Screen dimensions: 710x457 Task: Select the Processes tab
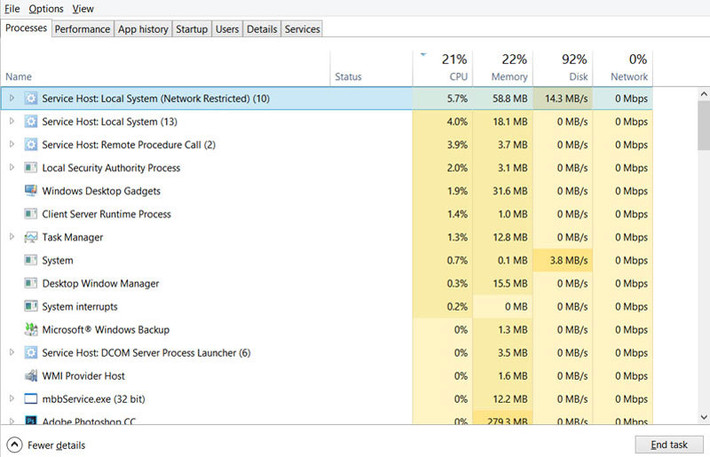point(26,28)
